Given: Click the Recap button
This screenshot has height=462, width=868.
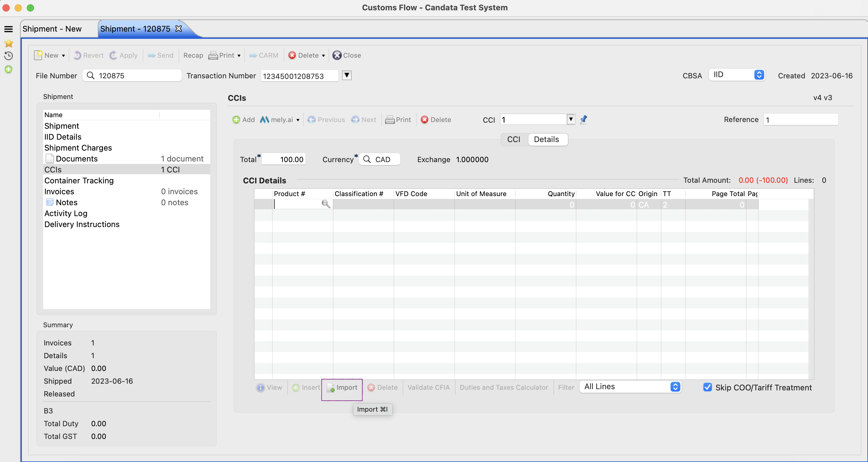Looking at the screenshot, I should pyautogui.click(x=193, y=55).
